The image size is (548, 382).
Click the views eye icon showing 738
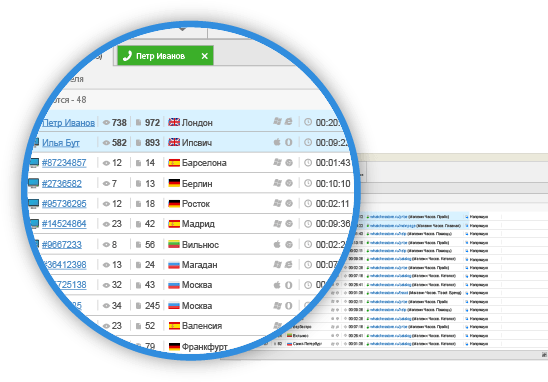coord(106,123)
